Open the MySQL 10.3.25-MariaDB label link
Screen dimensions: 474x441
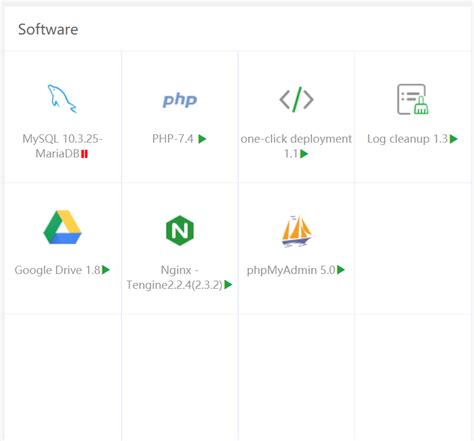62,146
